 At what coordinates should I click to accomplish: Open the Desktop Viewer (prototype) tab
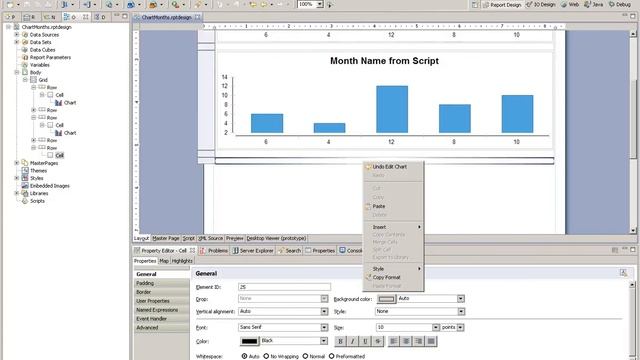tap(276, 238)
